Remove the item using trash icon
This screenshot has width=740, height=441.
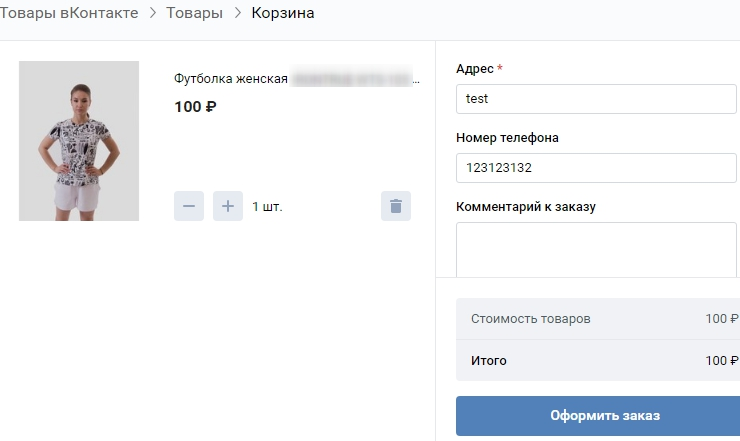pyautogui.click(x=396, y=206)
